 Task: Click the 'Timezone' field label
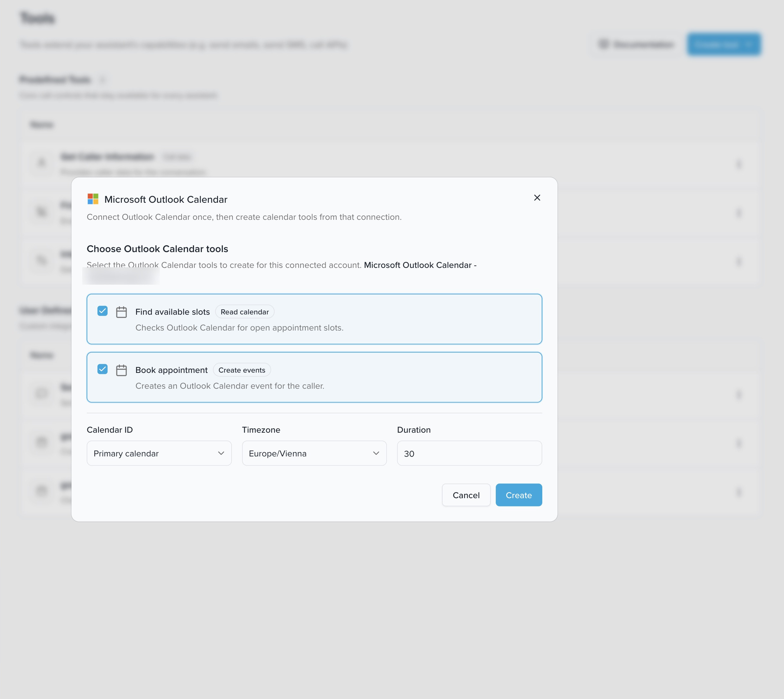pyautogui.click(x=261, y=430)
